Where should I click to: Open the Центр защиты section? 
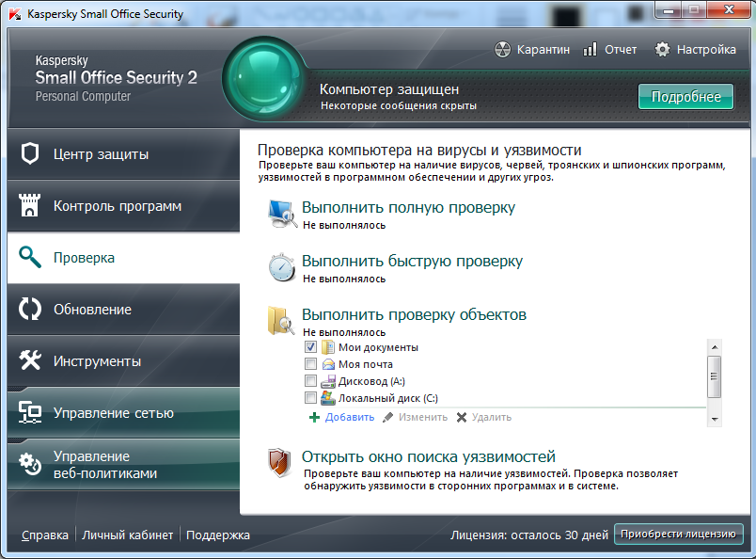click(x=123, y=154)
